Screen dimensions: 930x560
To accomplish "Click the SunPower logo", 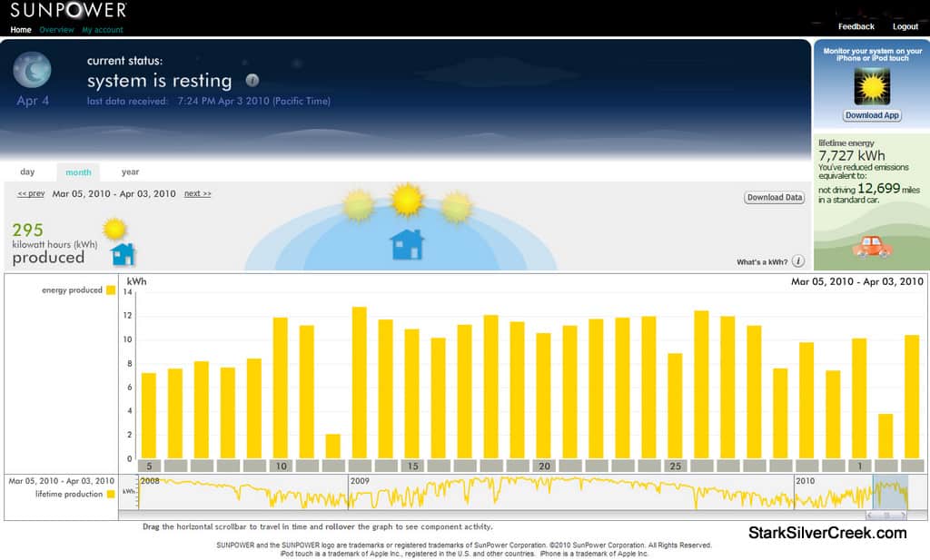I will pyautogui.click(x=68, y=11).
